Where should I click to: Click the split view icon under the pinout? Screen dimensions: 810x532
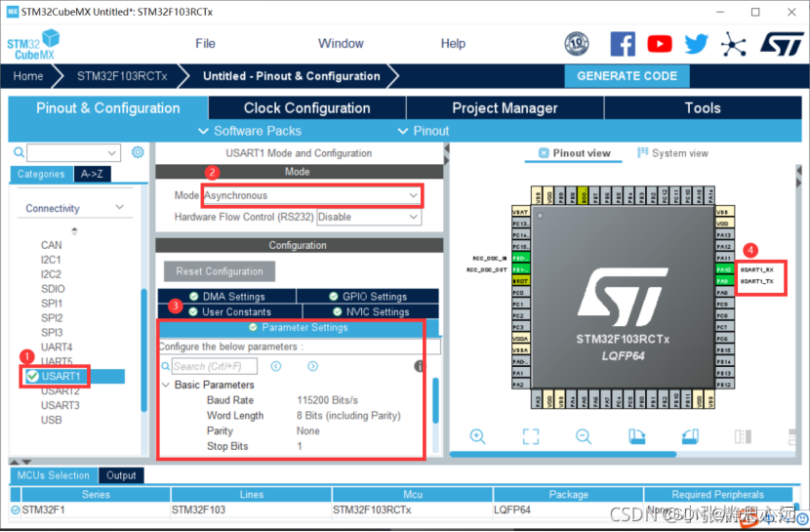(743, 436)
